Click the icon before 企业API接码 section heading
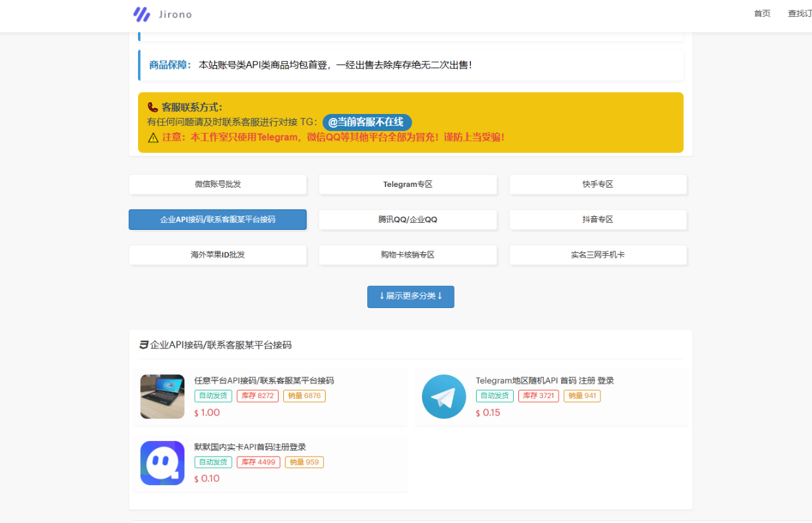This screenshot has width=812, height=523. (144, 345)
